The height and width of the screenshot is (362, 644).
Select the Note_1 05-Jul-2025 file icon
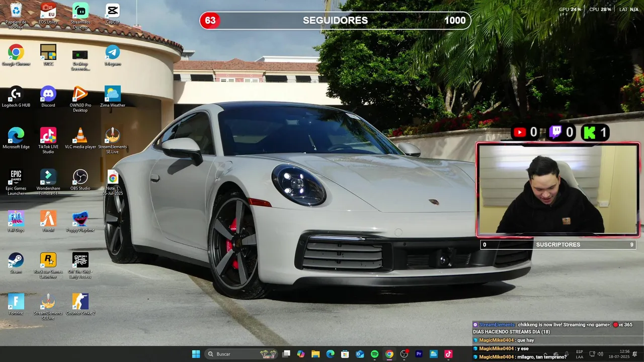coord(113,183)
